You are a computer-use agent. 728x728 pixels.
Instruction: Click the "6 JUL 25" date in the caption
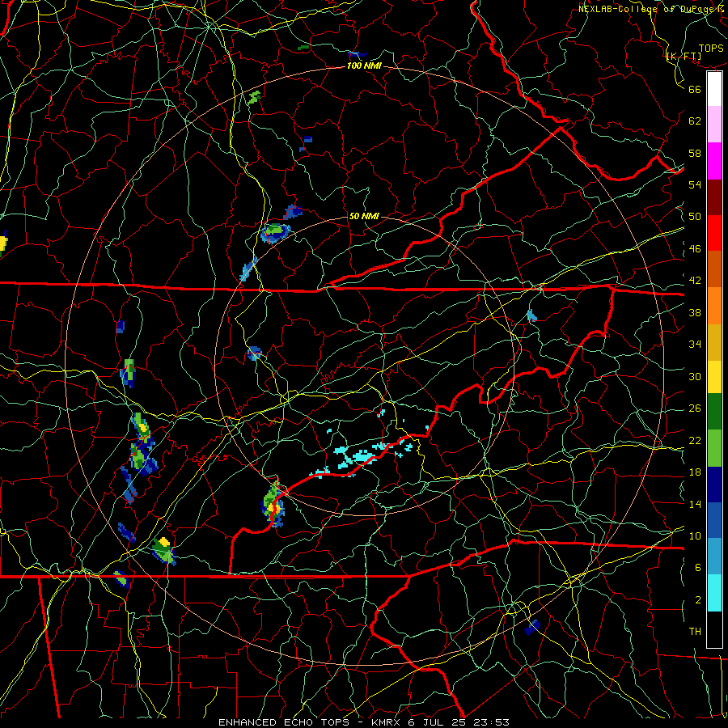tap(438, 722)
